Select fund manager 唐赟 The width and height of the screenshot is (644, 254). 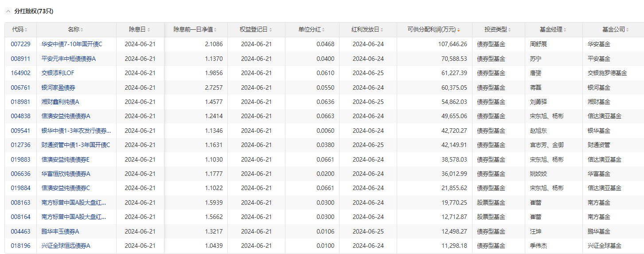[x=536, y=73]
